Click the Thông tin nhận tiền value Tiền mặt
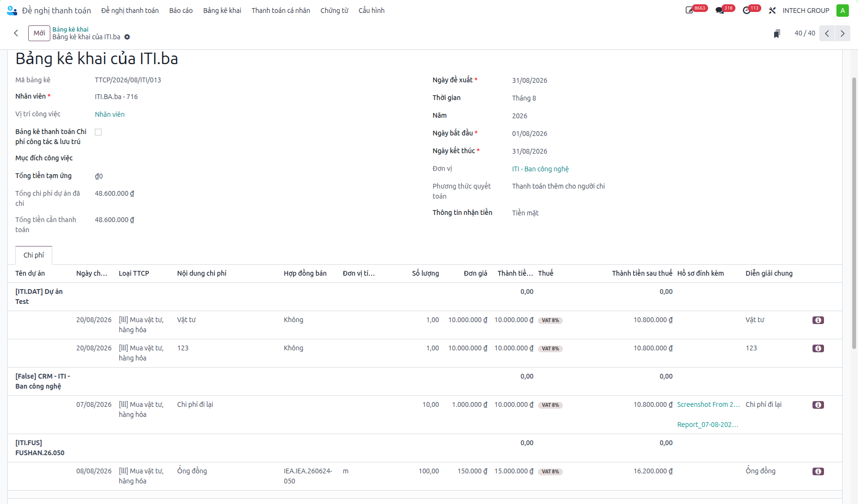Screen dimensions: 858x504 click(x=525, y=213)
